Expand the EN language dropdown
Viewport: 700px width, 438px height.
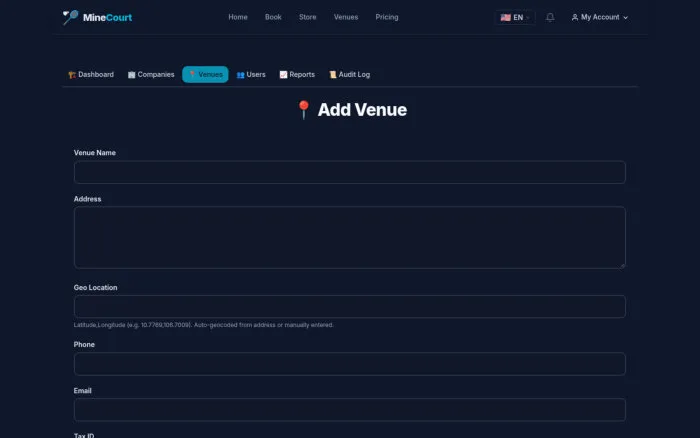pos(515,17)
